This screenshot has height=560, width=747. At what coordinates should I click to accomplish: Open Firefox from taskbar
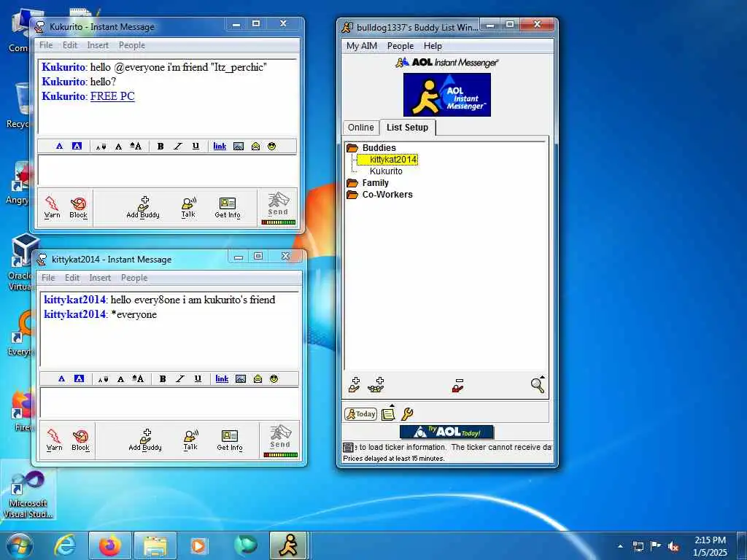click(x=110, y=545)
